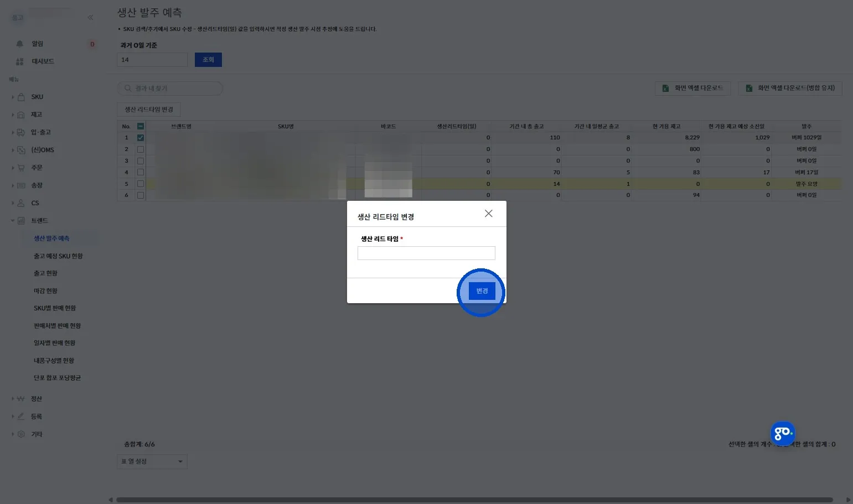Open 출고 현황 menu item
853x504 pixels.
45,273
